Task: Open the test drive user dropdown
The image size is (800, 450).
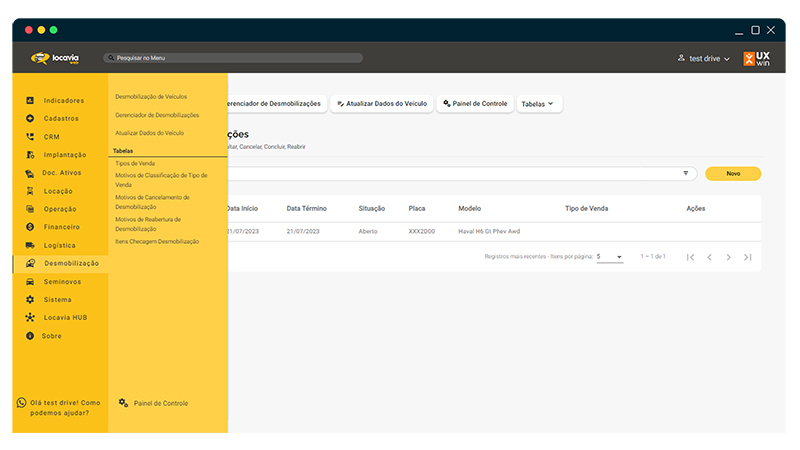Action: [704, 59]
